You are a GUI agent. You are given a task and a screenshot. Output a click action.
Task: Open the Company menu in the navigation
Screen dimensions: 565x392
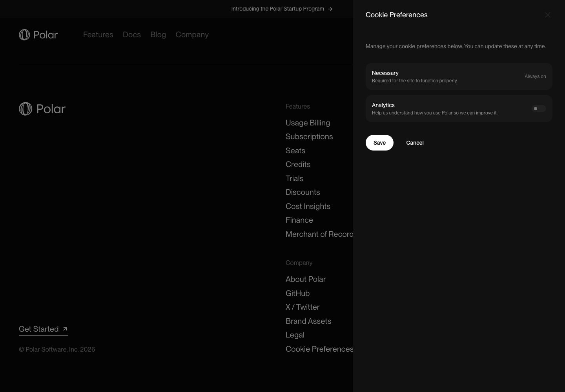[x=192, y=35]
